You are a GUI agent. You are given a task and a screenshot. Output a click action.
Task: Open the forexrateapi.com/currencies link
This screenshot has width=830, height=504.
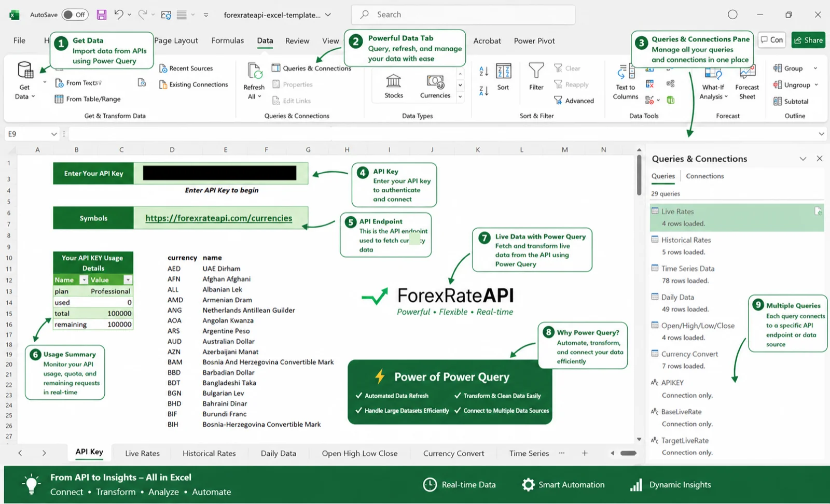click(x=218, y=218)
